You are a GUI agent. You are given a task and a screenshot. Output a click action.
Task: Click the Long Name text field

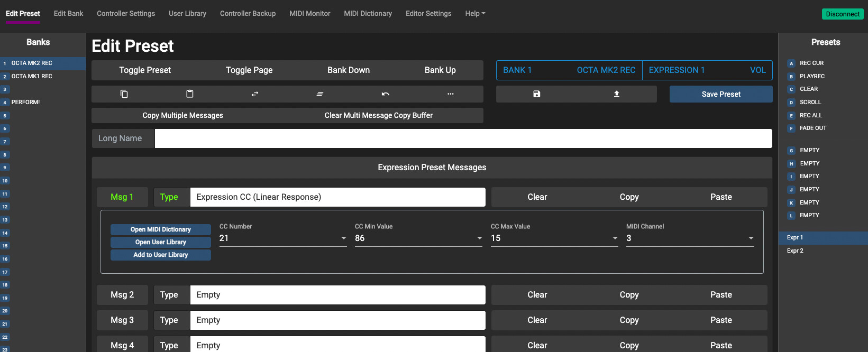coord(463,138)
